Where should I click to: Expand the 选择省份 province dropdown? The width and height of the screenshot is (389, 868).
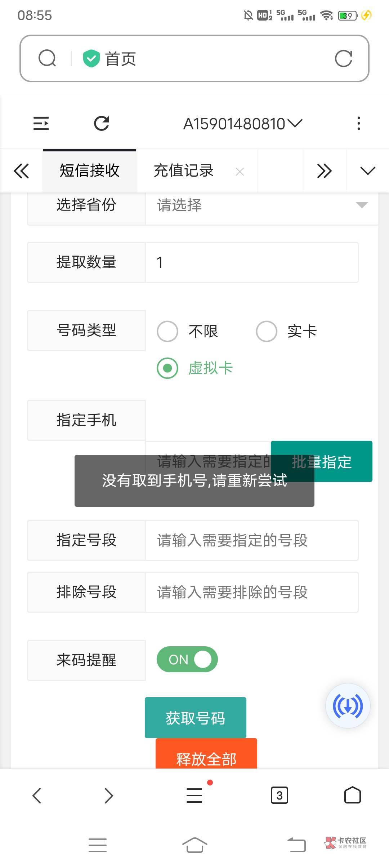(x=261, y=205)
